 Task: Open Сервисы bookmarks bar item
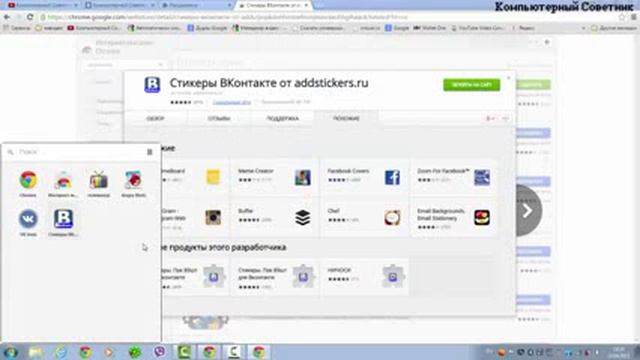(x=17, y=28)
